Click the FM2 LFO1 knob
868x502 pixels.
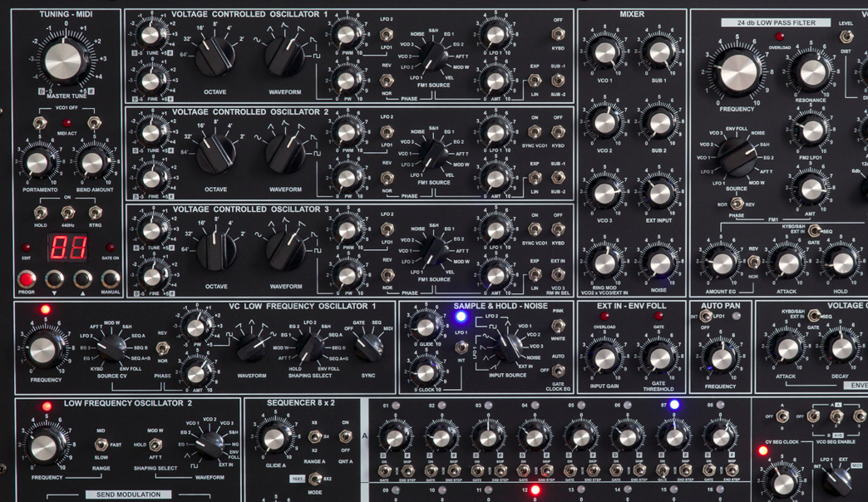click(x=811, y=131)
